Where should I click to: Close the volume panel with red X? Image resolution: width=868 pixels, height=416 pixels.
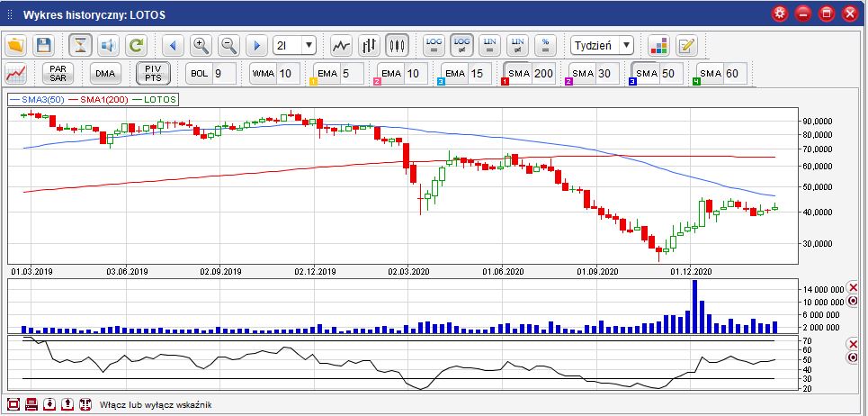click(x=853, y=286)
